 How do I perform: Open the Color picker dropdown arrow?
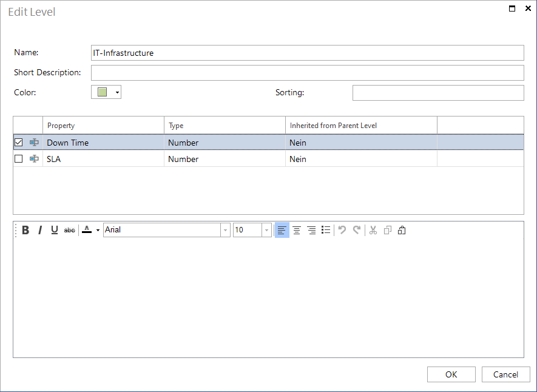tap(117, 92)
